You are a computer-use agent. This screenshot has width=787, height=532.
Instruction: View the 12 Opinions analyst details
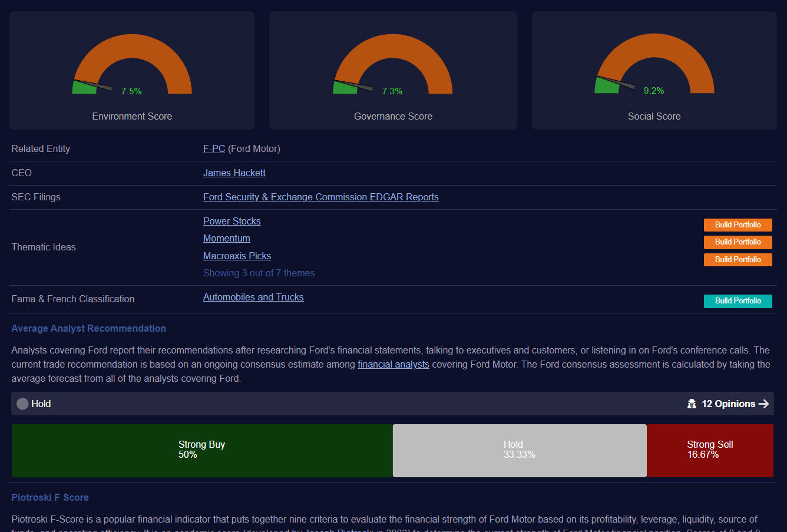point(729,404)
